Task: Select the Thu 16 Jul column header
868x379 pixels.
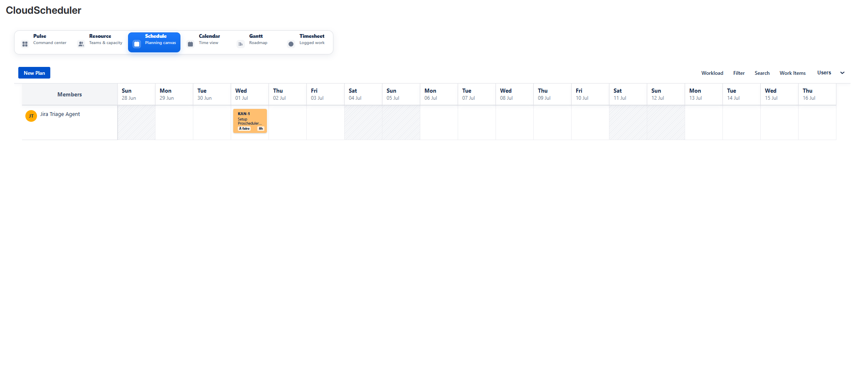Action: click(x=817, y=94)
